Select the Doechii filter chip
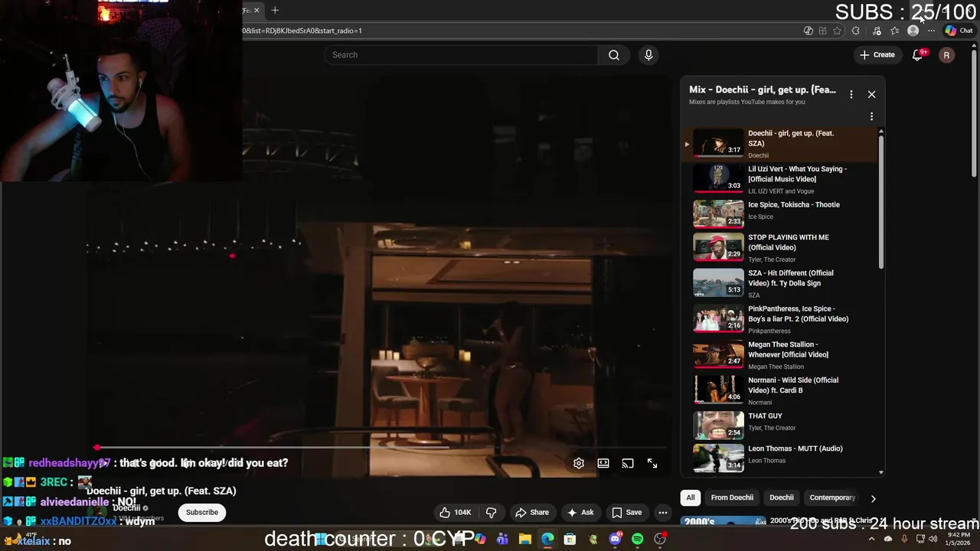 click(782, 497)
